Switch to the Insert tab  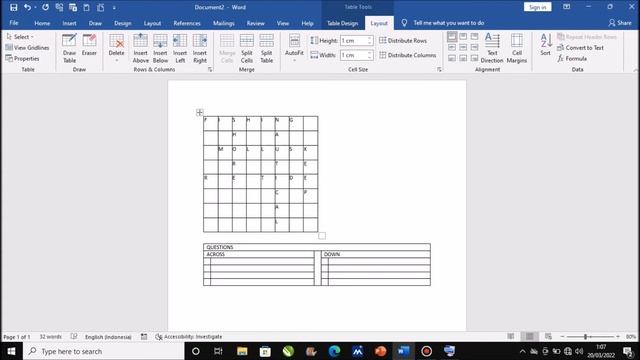(x=69, y=23)
